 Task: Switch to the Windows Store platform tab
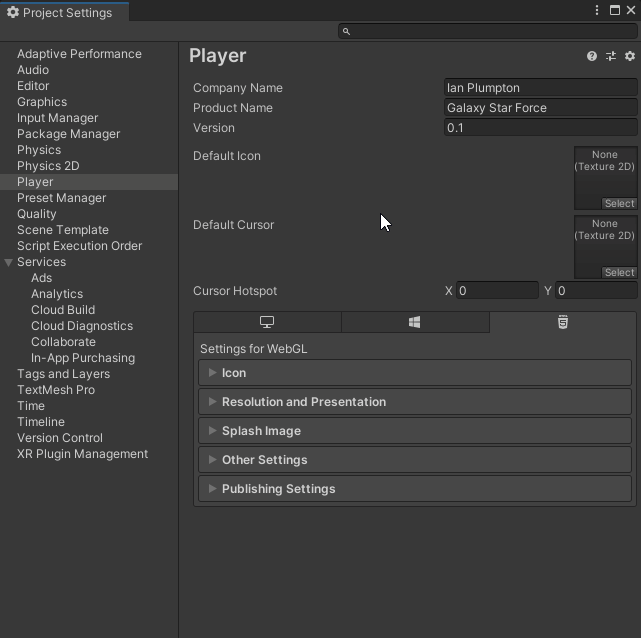coord(415,322)
